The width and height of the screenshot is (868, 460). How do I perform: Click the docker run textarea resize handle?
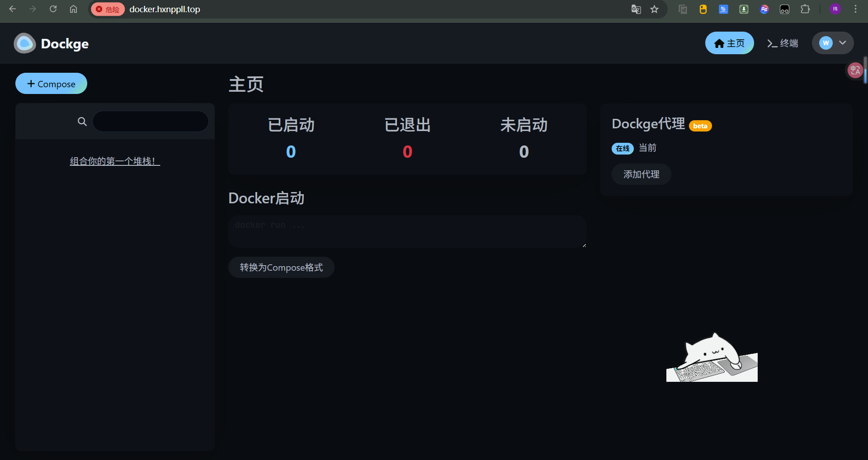[584, 245]
